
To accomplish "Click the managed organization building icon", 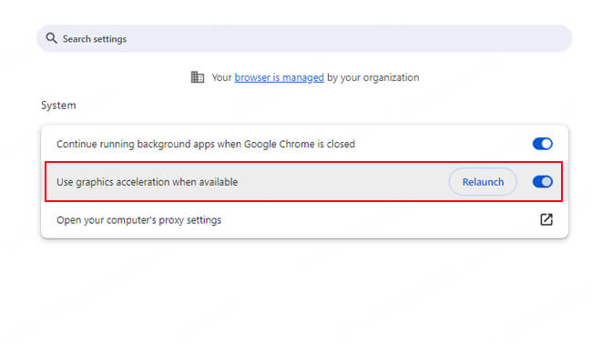I will point(198,77).
